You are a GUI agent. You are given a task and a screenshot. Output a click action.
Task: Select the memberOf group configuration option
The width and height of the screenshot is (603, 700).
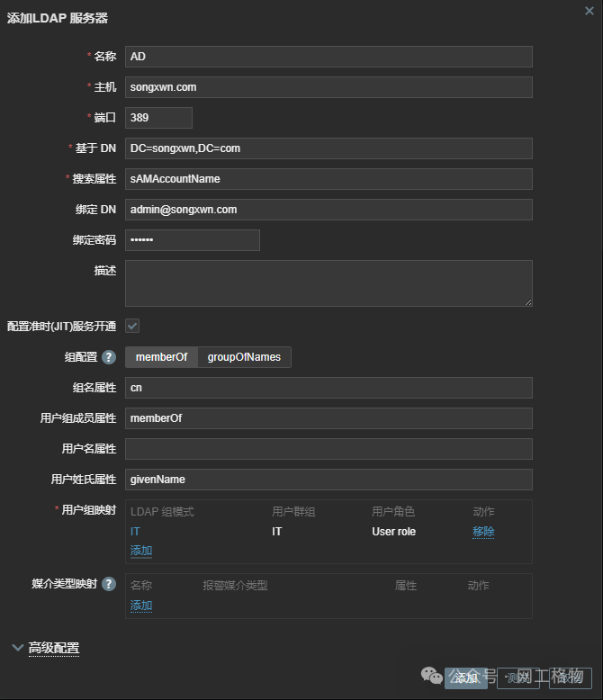pyautogui.click(x=161, y=357)
